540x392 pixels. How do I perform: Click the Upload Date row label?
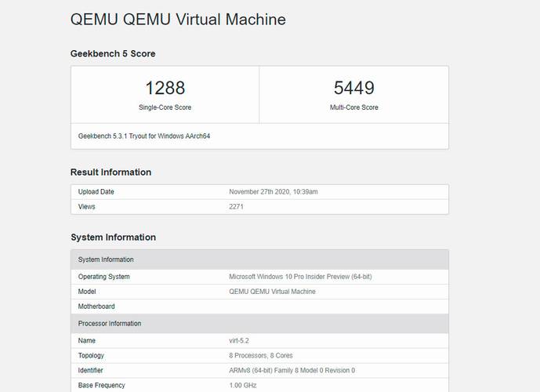[x=96, y=192]
